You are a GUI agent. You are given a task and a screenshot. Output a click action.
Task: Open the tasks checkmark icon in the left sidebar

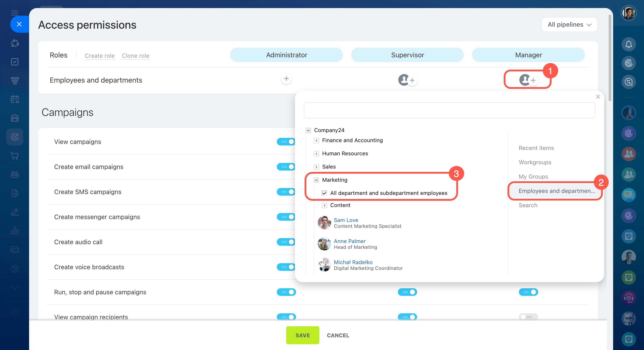pos(15,62)
